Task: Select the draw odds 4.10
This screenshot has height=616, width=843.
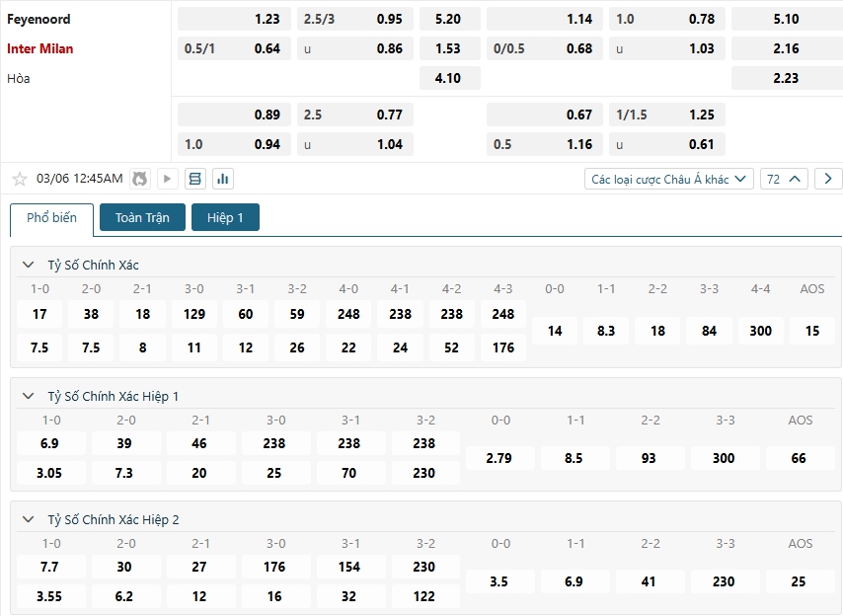Action: 447,78
